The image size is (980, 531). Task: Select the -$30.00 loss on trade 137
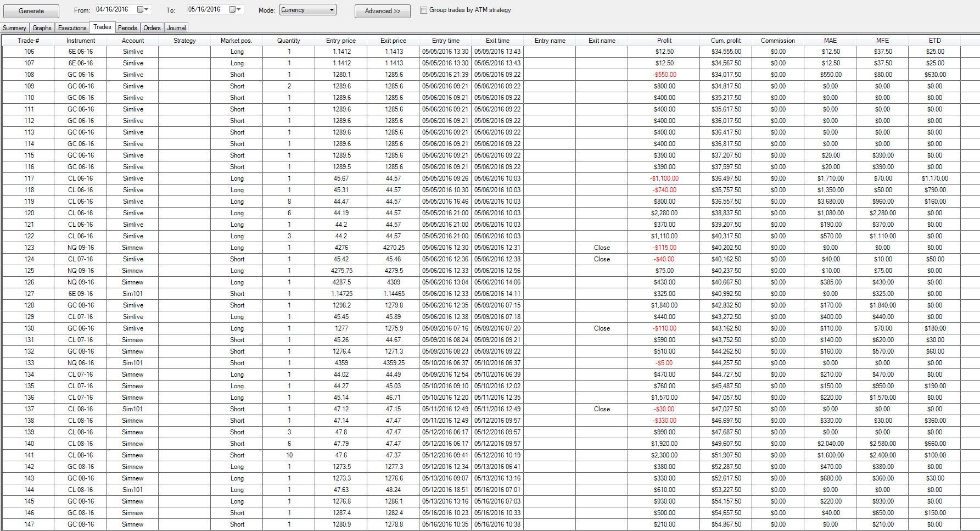click(664, 409)
